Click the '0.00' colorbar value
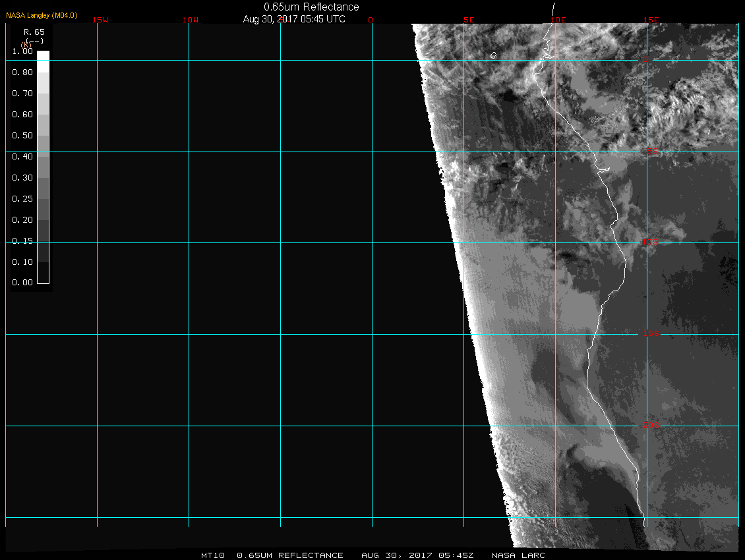The width and height of the screenshot is (745, 560). tap(22, 282)
